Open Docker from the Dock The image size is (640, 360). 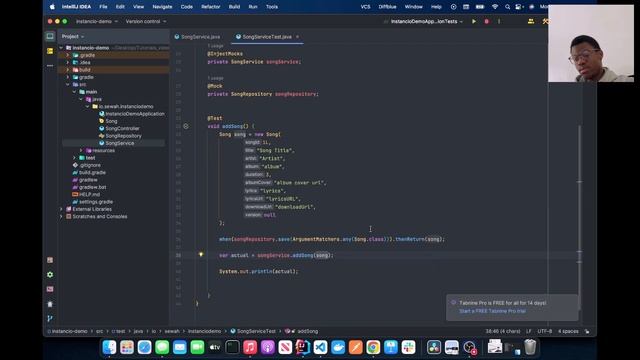click(338, 347)
